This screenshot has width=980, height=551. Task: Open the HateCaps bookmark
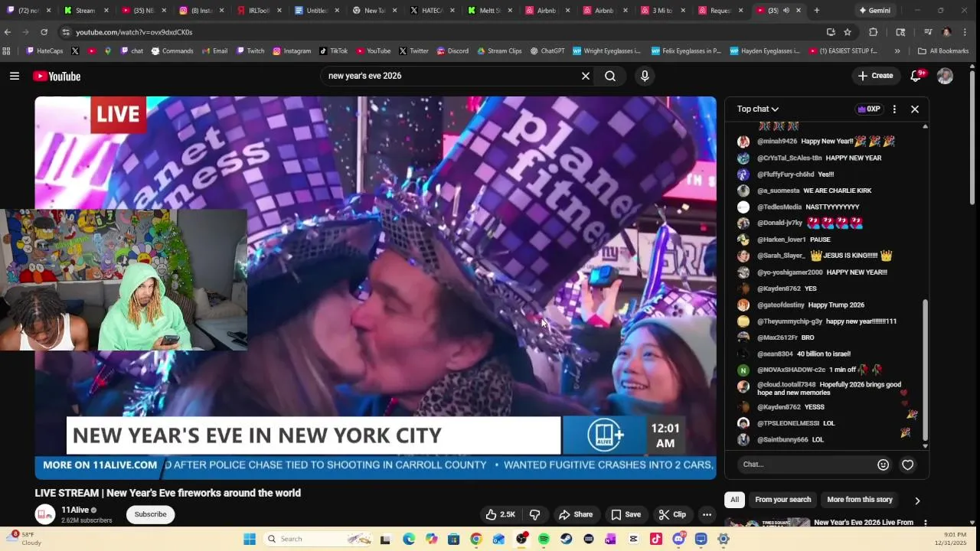coord(45,51)
